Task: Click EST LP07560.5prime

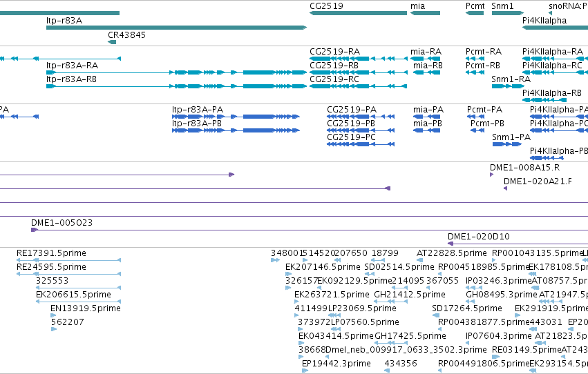Action: coord(365,322)
